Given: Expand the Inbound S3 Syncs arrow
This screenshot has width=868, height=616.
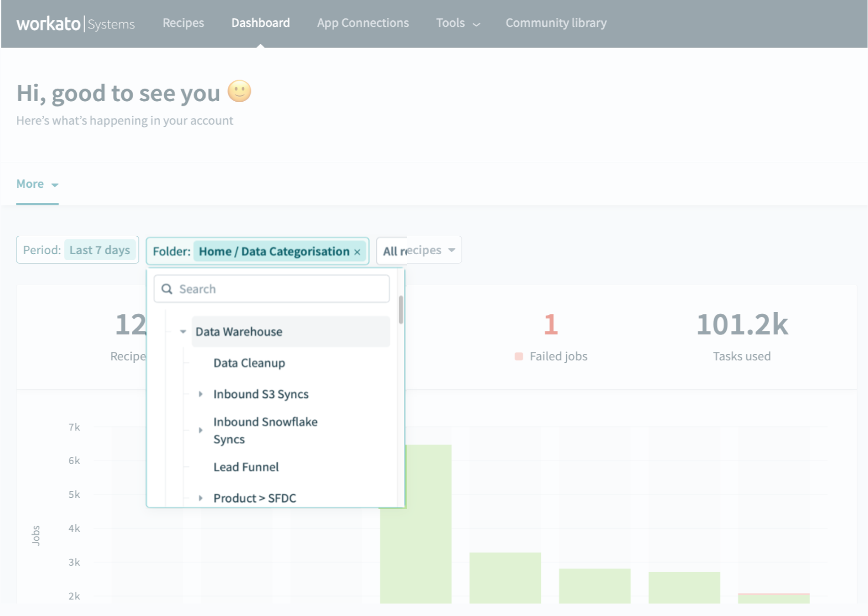Looking at the screenshot, I should coord(201,394).
